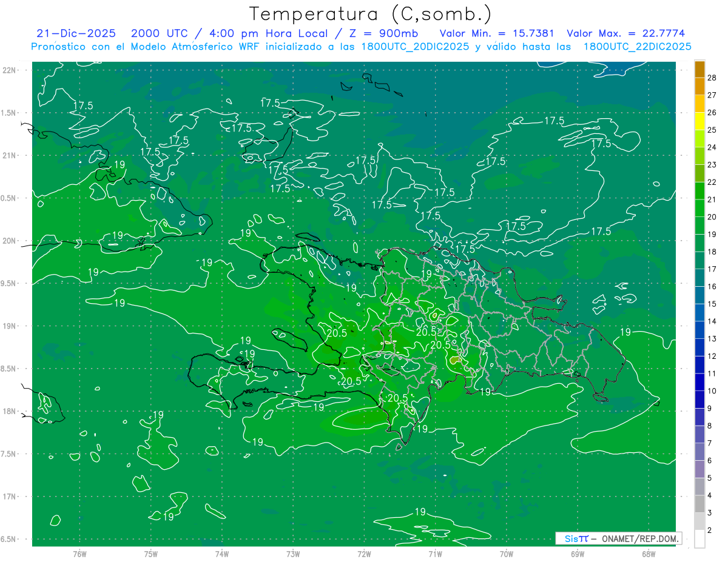The width and height of the screenshot is (728, 562).
Task: Click the 69W longitude axis label
Action: 578,554
